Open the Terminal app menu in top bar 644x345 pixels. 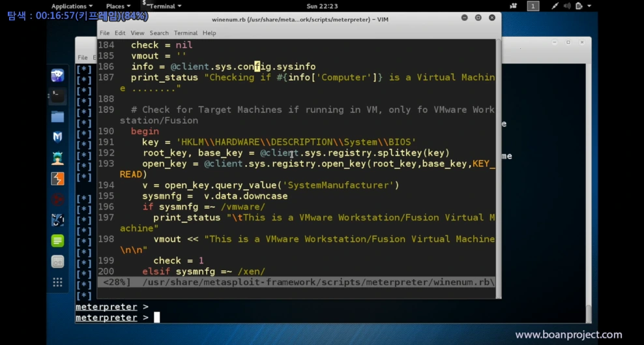(162, 6)
